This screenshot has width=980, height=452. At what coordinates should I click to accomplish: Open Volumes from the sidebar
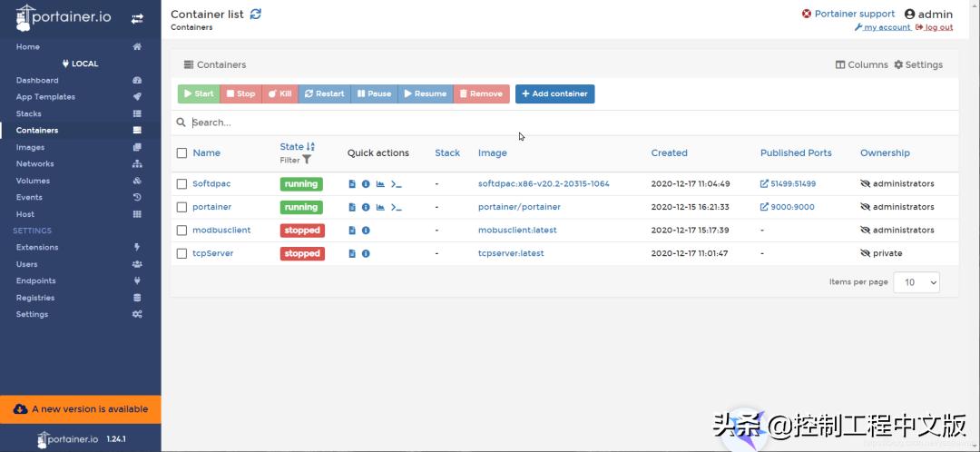coord(33,181)
